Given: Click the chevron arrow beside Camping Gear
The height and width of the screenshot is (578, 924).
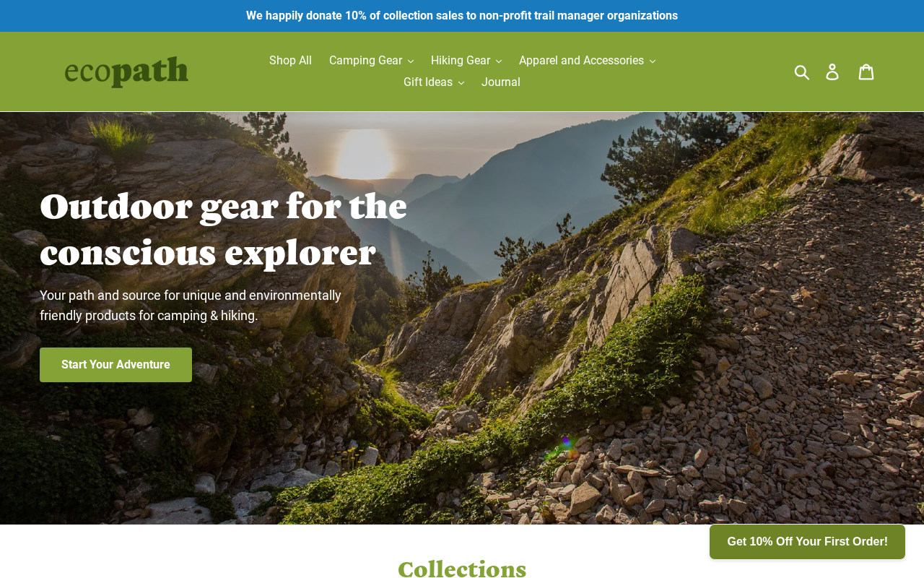Looking at the screenshot, I should (x=411, y=61).
